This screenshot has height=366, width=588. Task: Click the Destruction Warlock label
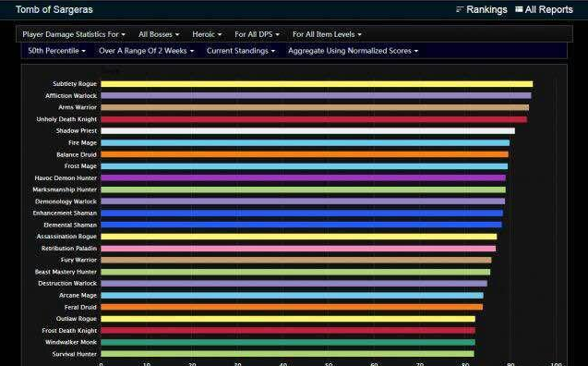pos(67,284)
